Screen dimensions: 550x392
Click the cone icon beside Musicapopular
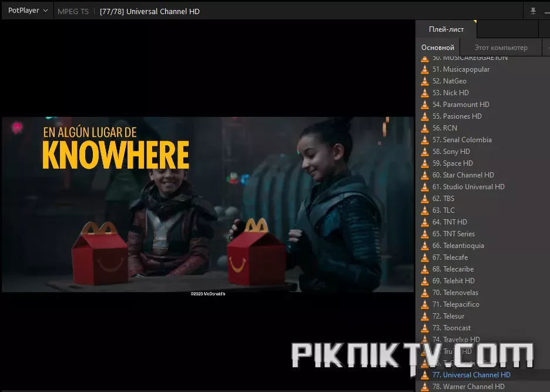point(425,69)
